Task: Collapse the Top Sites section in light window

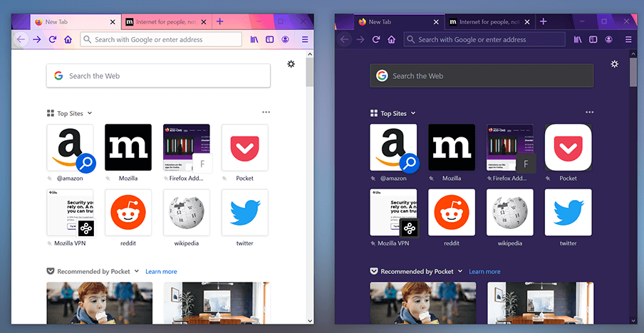Action: point(90,114)
